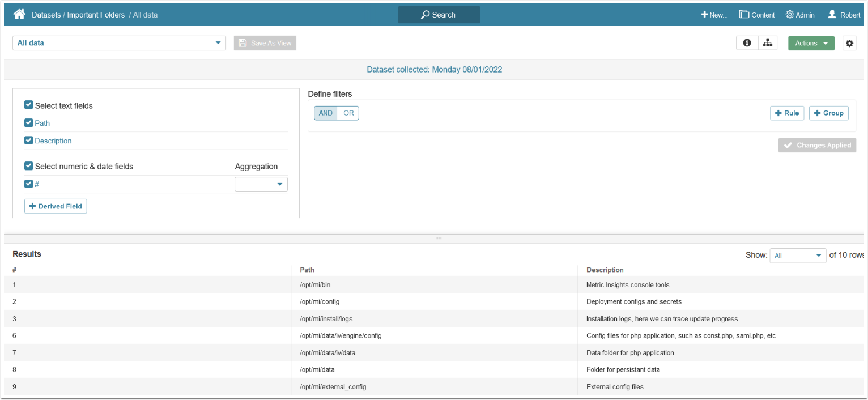Click the panel resize divider handle

439,239
